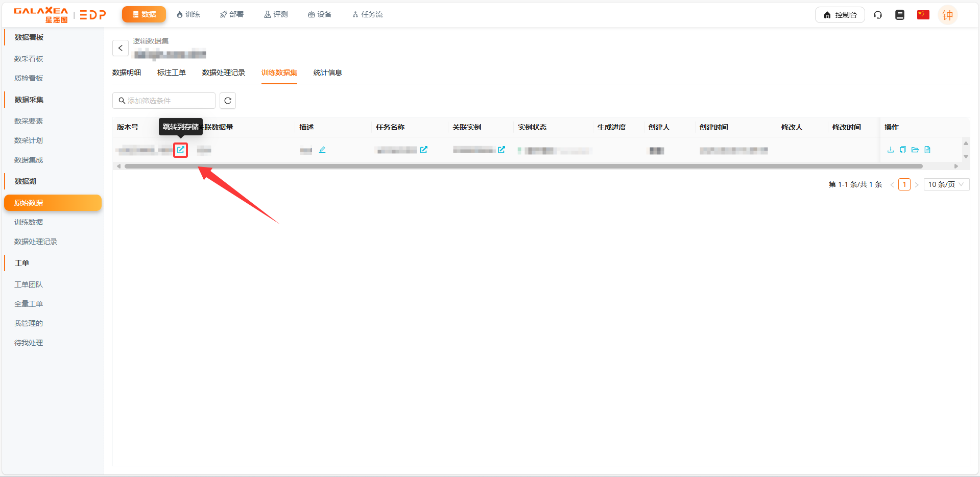Open the documentation book icon in header

pyautogui.click(x=900, y=15)
